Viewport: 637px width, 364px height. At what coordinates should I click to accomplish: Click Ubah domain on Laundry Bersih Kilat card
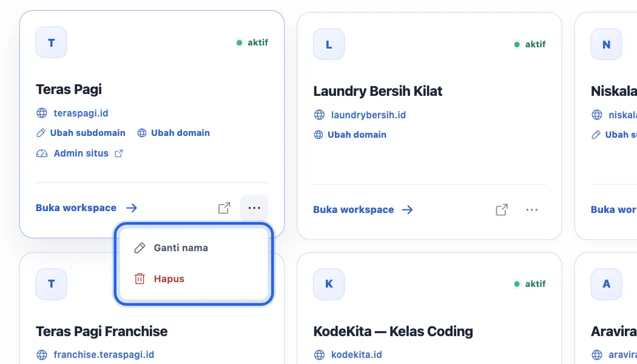point(357,135)
